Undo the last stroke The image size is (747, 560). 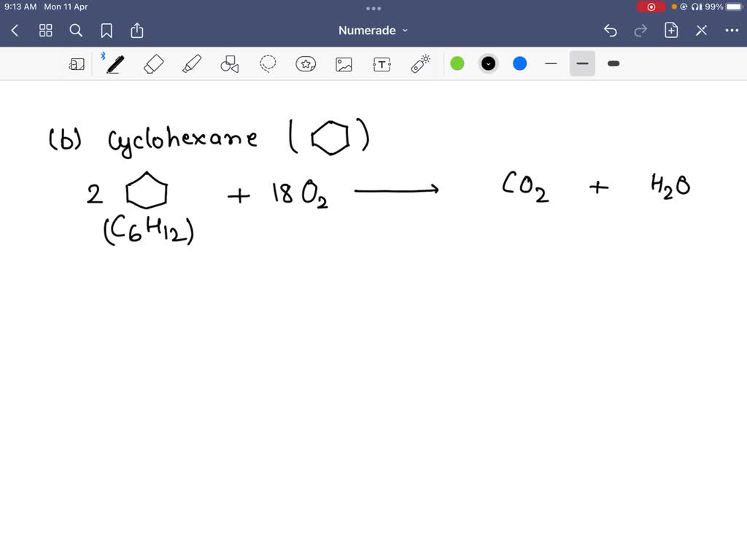pyautogui.click(x=611, y=31)
